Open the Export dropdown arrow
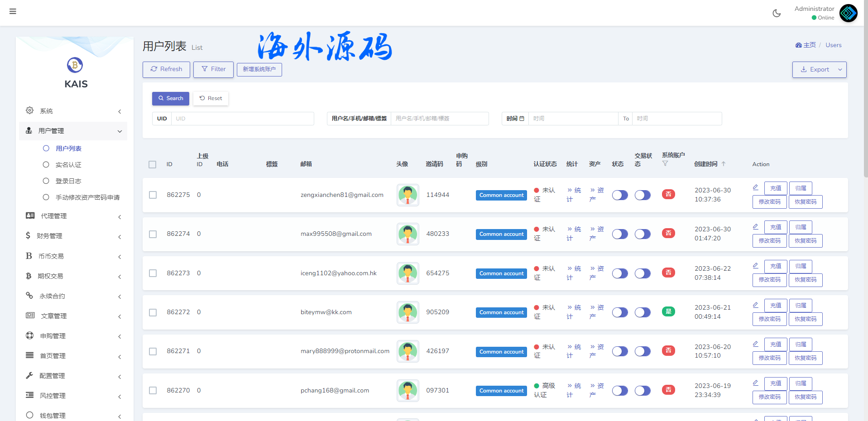Viewport: 868px width, 421px height. [x=840, y=70]
